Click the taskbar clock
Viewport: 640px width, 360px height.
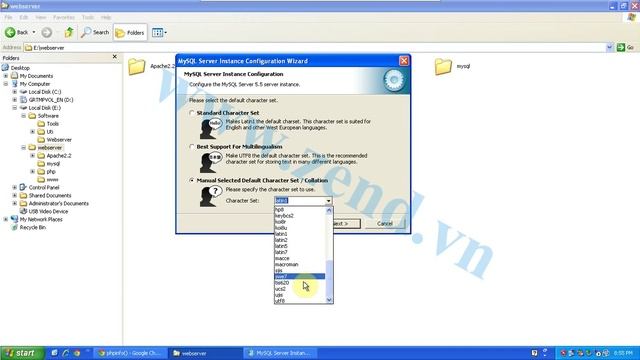pos(623,353)
